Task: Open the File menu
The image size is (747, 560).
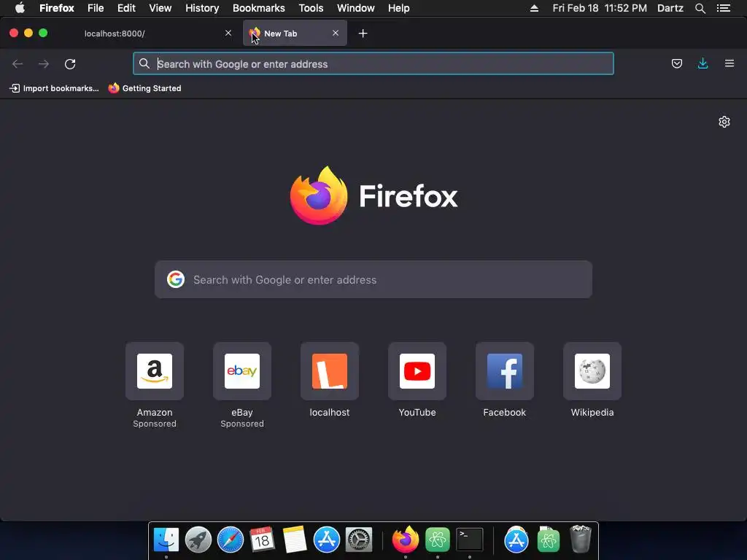Action: pyautogui.click(x=96, y=8)
